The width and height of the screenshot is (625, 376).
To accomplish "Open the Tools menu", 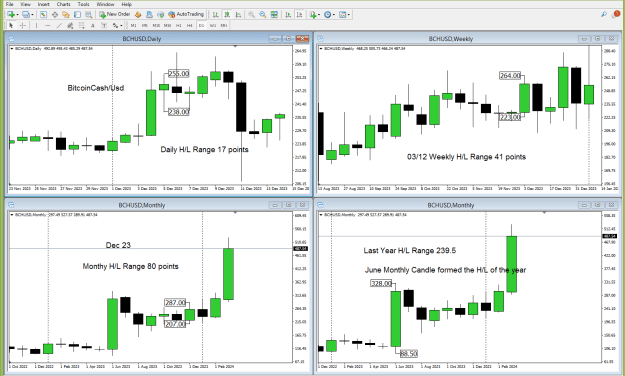I will point(83,4).
